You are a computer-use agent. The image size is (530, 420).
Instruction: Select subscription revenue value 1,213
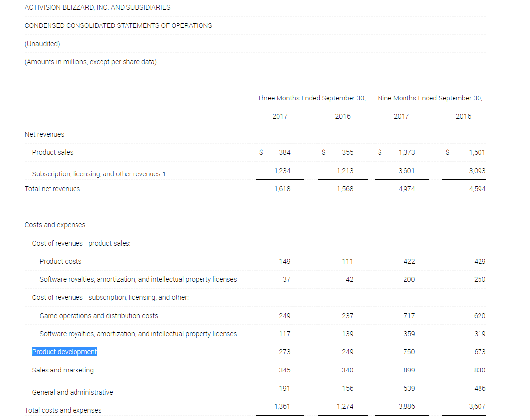(345, 171)
